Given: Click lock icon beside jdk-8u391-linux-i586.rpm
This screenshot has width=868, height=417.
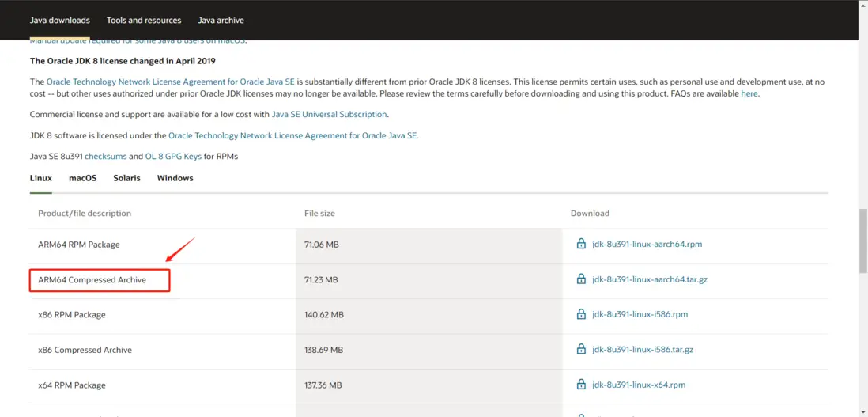Looking at the screenshot, I should (x=581, y=314).
